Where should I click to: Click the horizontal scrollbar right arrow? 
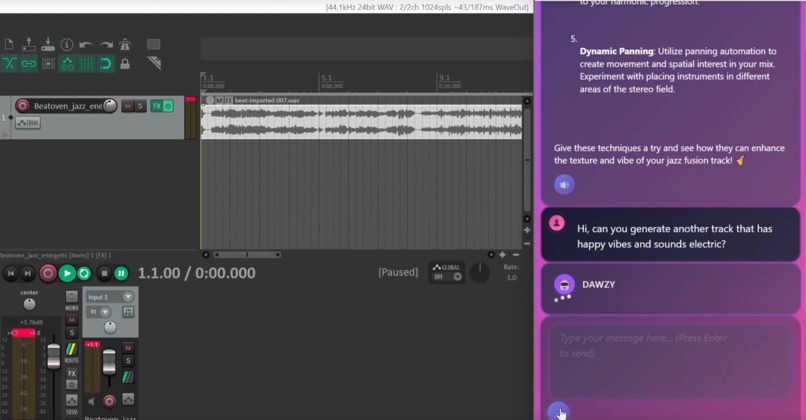point(491,254)
